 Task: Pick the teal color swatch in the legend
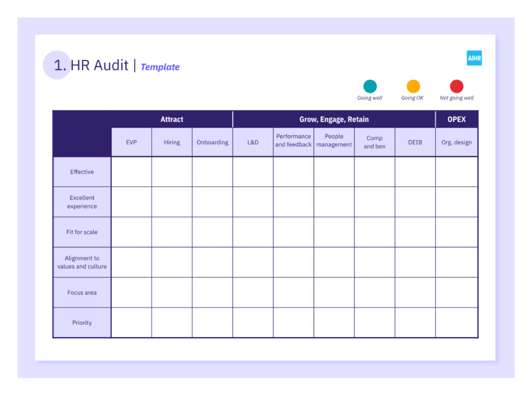[x=369, y=86]
